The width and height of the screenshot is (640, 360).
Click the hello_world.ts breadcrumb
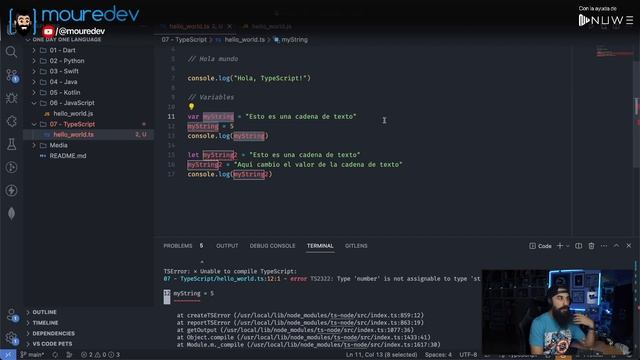(x=244, y=40)
